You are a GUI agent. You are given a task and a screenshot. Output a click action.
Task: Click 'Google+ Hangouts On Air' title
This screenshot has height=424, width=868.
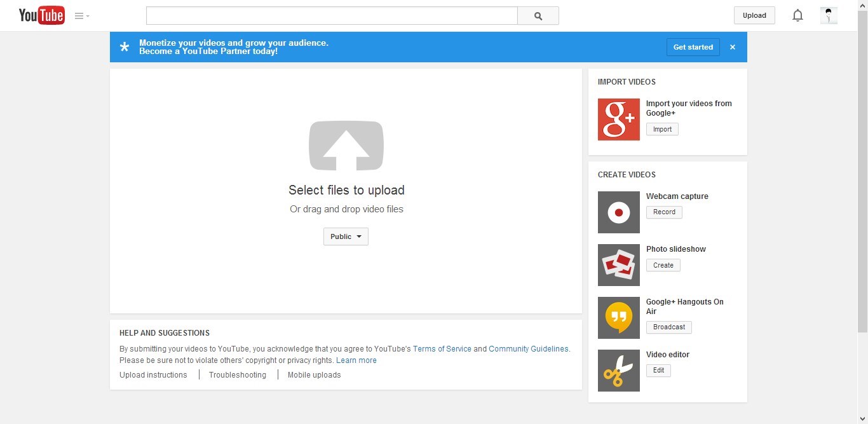[685, 306]
